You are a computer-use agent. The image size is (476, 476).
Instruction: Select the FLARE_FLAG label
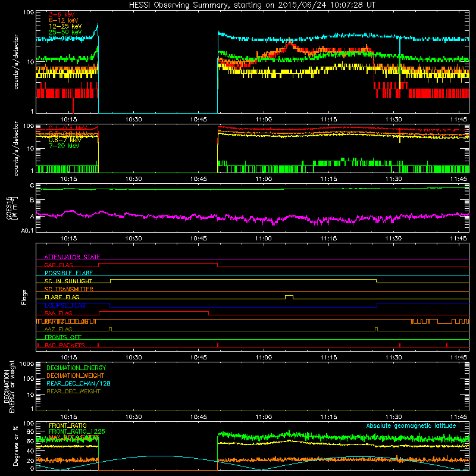coord(62,297)
